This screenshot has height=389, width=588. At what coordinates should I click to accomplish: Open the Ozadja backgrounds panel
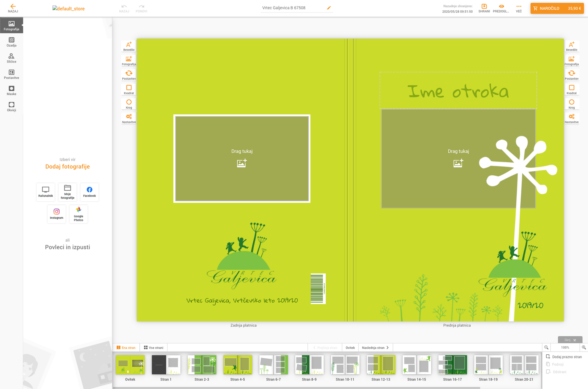click(11, 42)
